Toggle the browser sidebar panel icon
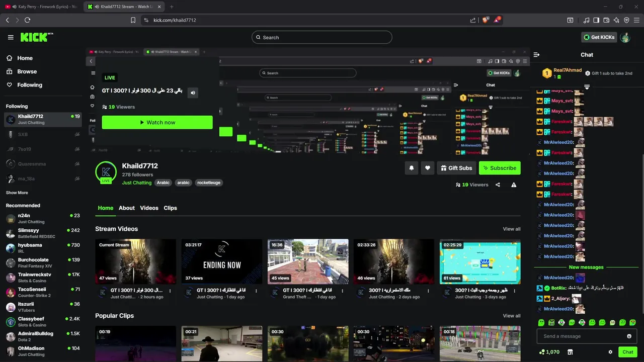644x362 pixels. point(596,20)
